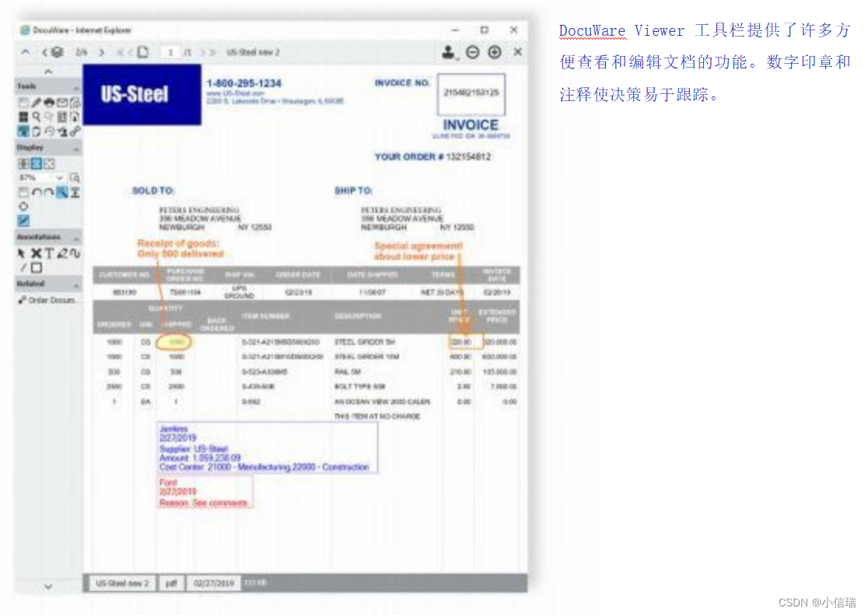
Task: Rotate the page right with the curved arrow
Action: [49, 192]
